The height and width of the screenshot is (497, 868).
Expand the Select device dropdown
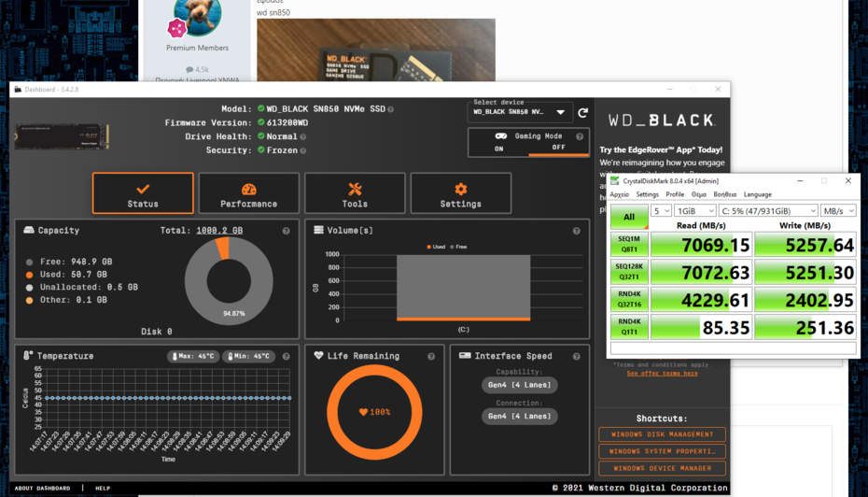coord(521,112)
